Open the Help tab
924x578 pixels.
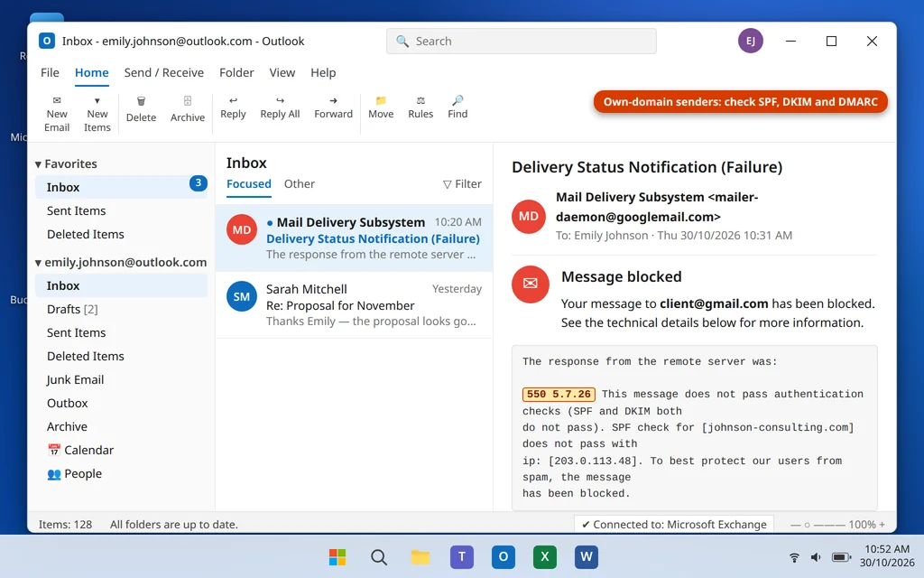point(323,72)
